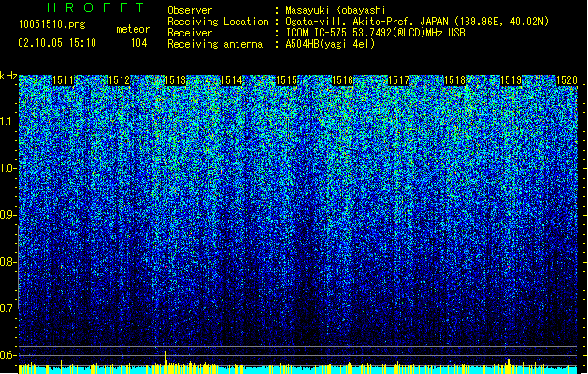Click the 1.0 kHz axis label
588x374 pixels.
[7, 168]
